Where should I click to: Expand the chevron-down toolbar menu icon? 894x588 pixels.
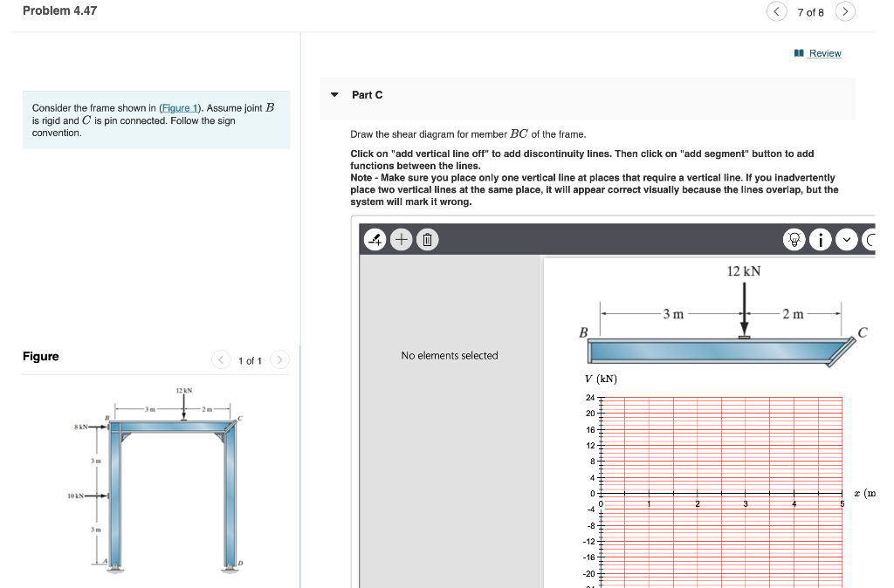tap(847, 240)
